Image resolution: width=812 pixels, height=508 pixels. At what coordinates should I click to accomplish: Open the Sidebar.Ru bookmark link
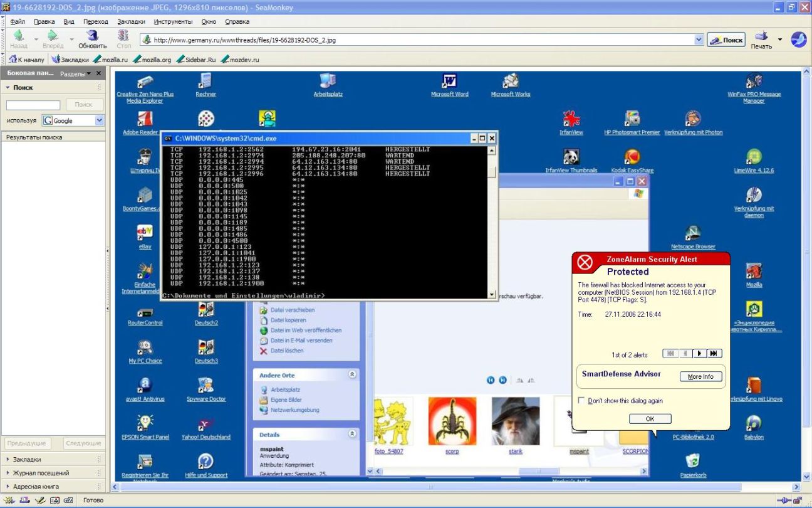195,60
